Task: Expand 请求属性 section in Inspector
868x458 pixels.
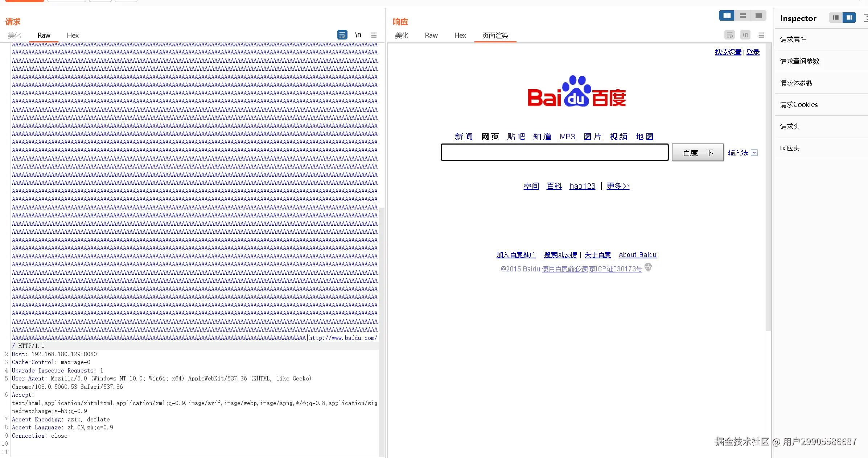Action: (x=821, y=39)
